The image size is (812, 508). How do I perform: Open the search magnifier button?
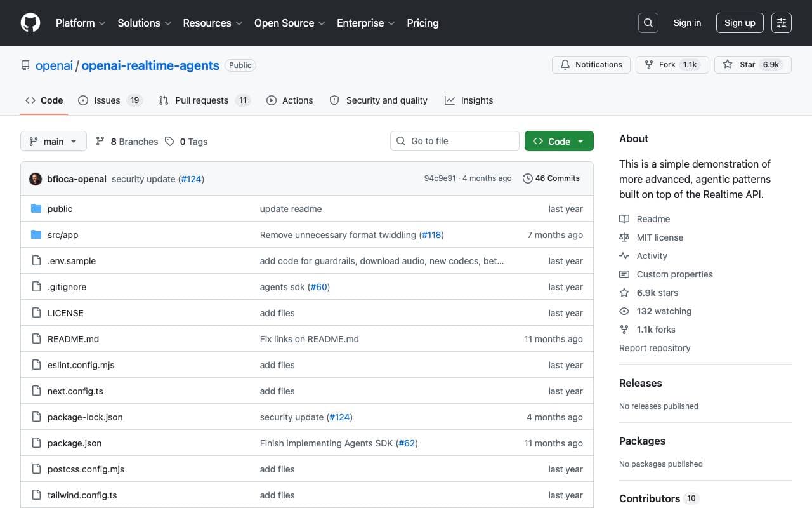[648, 23]
